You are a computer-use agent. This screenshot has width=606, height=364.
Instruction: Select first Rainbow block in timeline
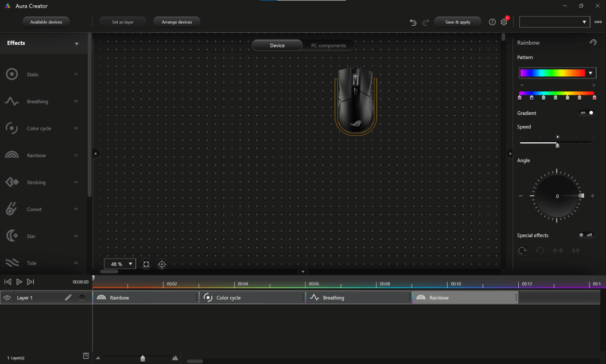[x=146, y=298]
